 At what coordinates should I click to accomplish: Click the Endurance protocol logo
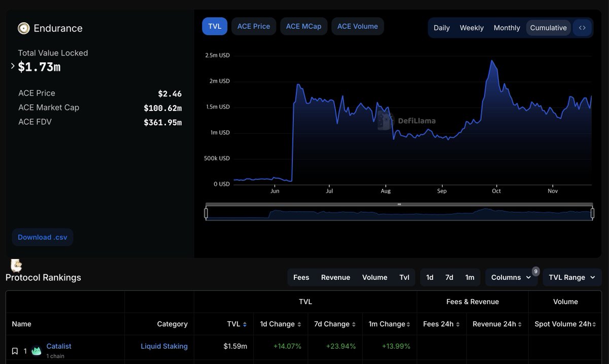coord(23,28)
